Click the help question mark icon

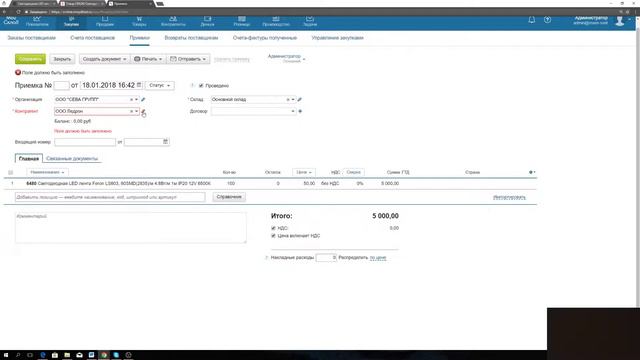pos(547,20)
